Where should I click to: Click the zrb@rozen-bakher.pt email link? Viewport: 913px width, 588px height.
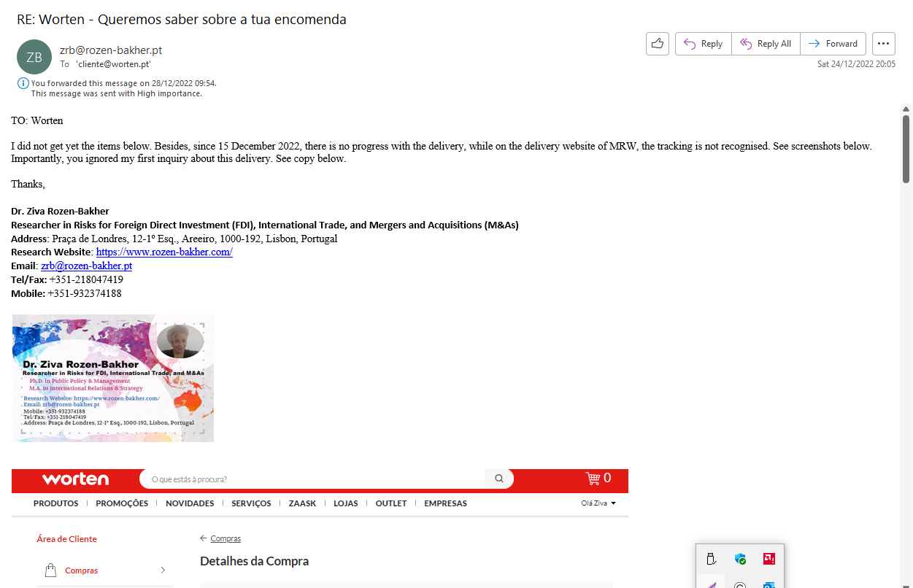pyautogui.click(x=86, y=266)
